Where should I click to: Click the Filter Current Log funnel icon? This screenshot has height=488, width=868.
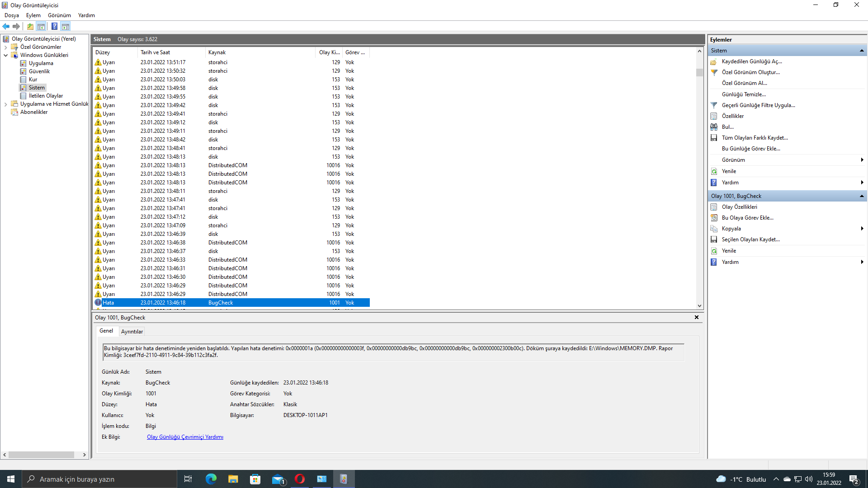[714, 105]
